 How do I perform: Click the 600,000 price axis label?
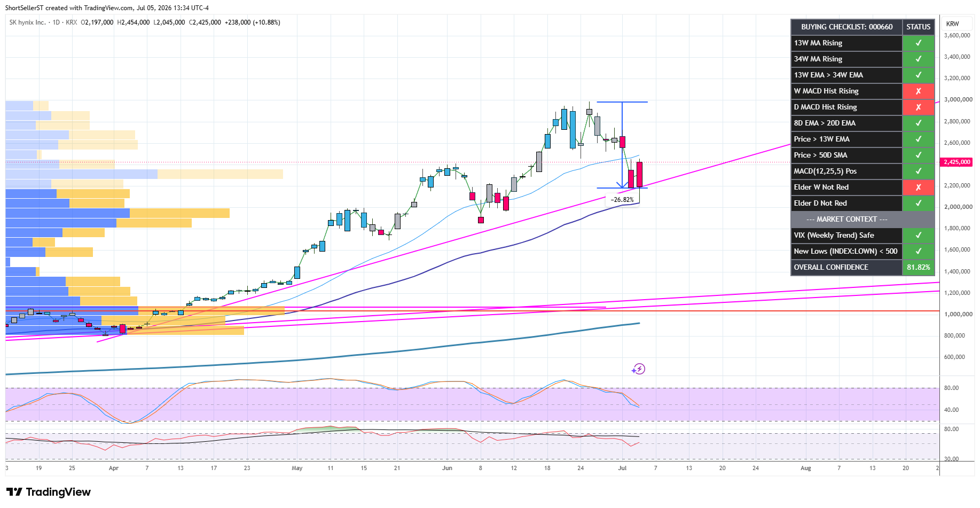pyautogui.click(x=954, y=357)
